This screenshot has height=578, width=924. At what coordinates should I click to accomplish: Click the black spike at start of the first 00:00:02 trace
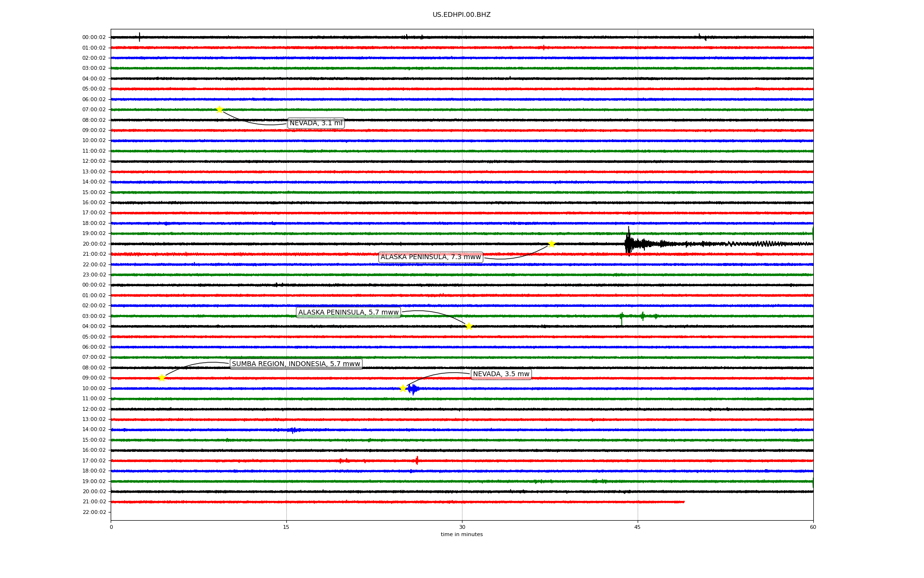(140, 37)
